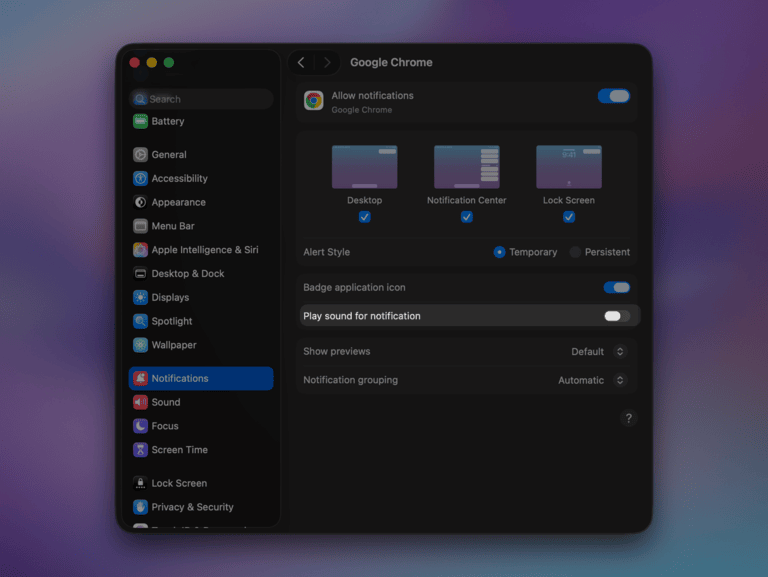Go back with the left chevron
Screen dimensions: 768x577
tap(301, 63)
